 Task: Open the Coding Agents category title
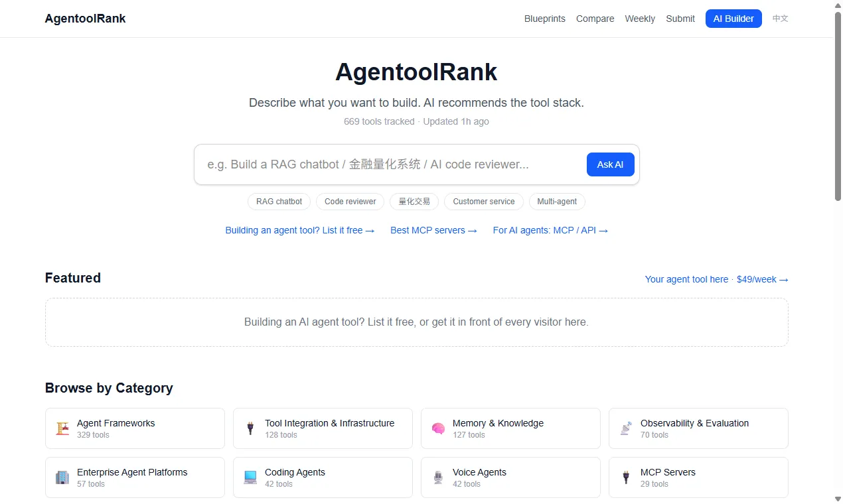tap(295, 472)
